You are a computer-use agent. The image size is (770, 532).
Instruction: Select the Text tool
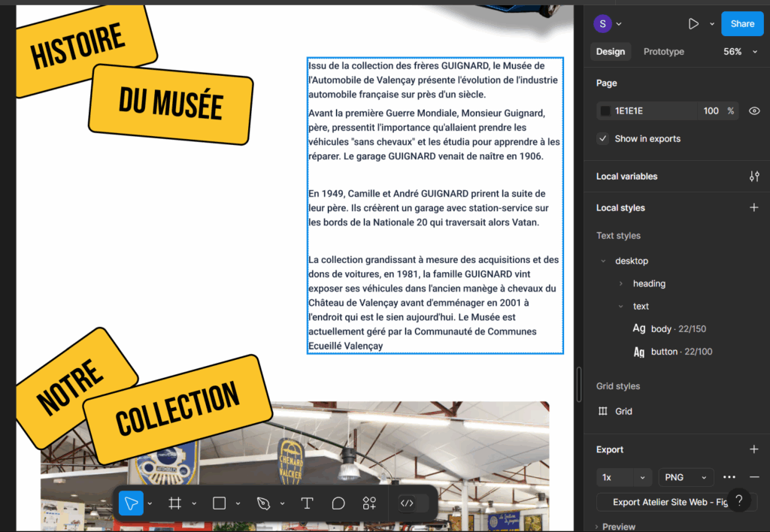pyautogui.click(x=307, y=503)
